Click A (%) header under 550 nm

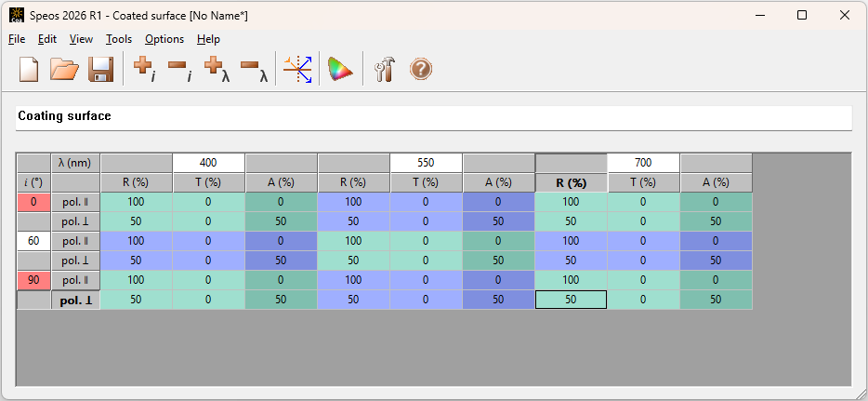498,182
